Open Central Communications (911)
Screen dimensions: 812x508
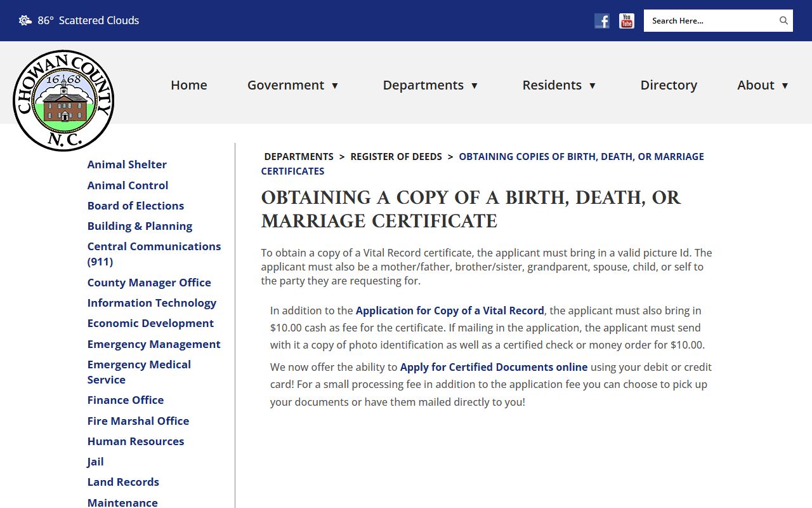pos(154,254)
